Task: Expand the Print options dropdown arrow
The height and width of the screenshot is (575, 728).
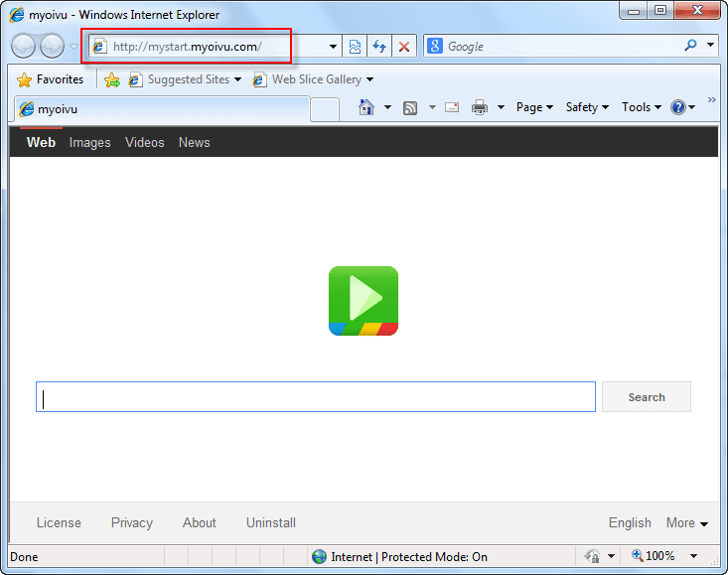Action: pyautogui.click(x=501, y=107)
